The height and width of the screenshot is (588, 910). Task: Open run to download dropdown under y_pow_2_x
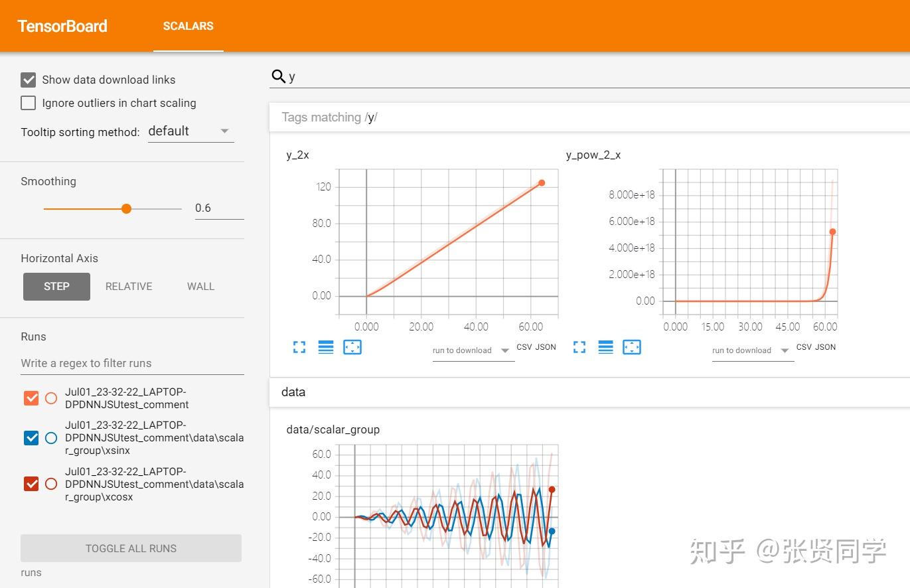753,350
